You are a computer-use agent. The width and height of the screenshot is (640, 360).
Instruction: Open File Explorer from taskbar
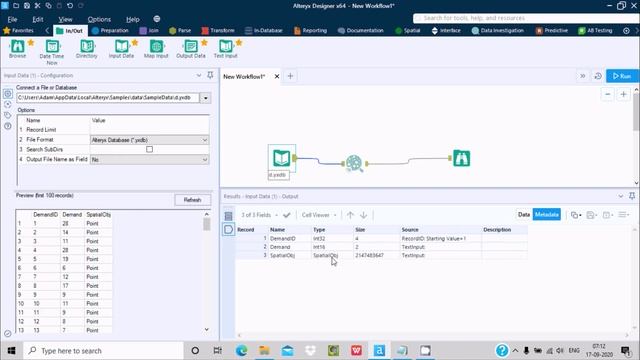coord(264,351)
